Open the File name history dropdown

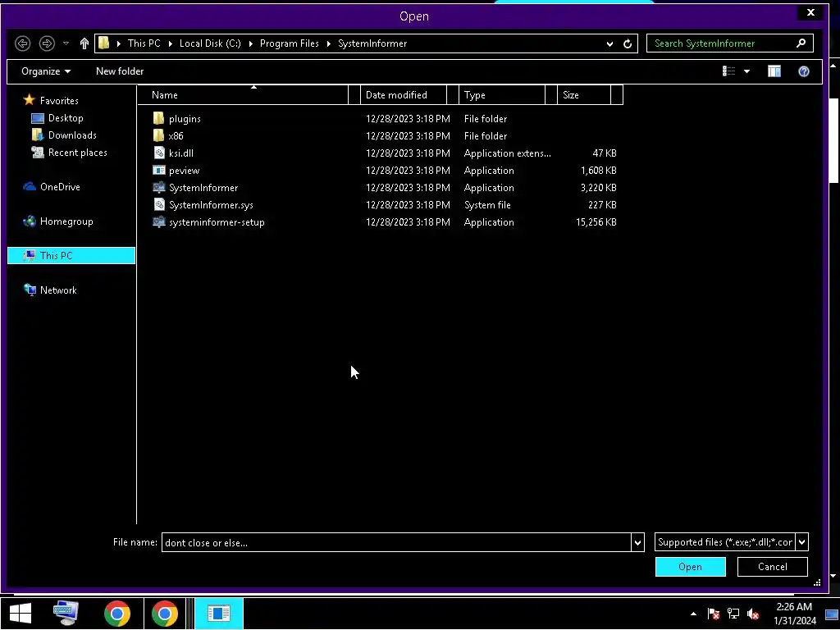(637, 543)
